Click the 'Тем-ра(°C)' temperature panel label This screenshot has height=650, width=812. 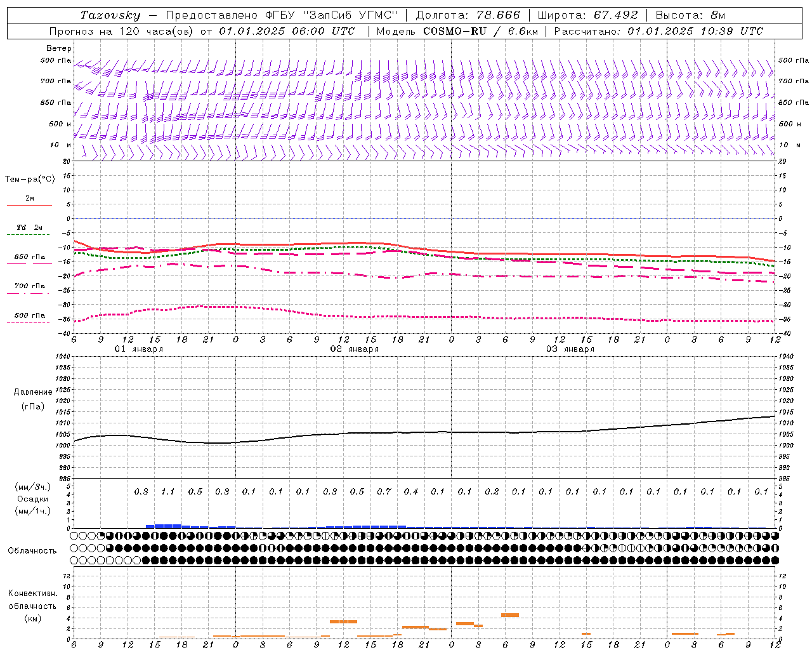(x=30, y=180)
